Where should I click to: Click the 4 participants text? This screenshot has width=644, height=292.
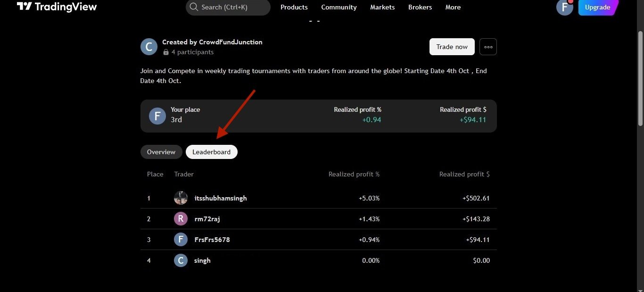(192, 52)
